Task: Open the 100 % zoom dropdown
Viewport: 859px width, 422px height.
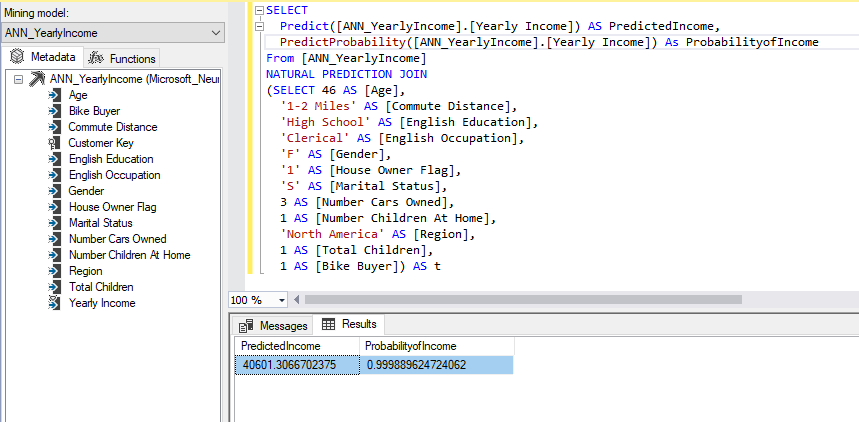Action: (x=282, y=300)
